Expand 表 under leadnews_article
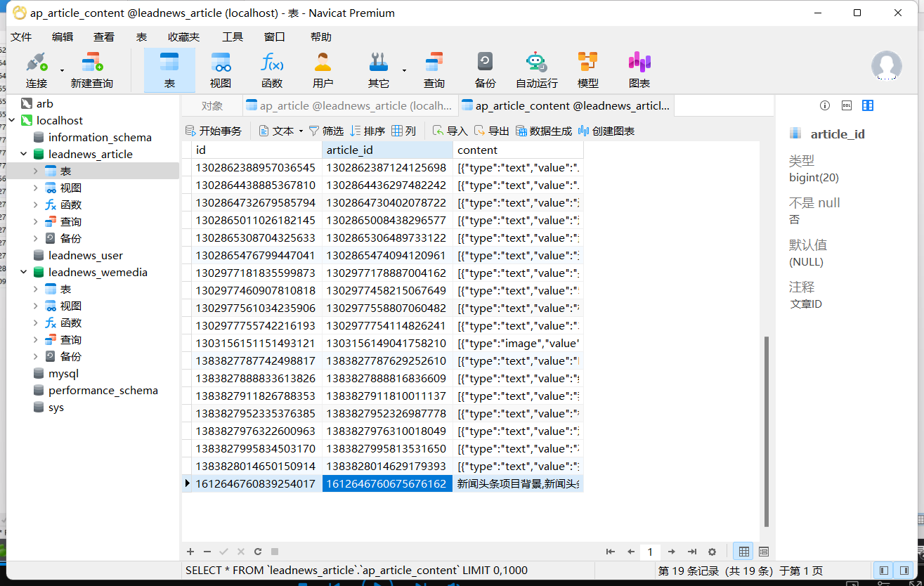Image resolution: width=924 pixels, height=586 pixels. [x=36, y=171]
